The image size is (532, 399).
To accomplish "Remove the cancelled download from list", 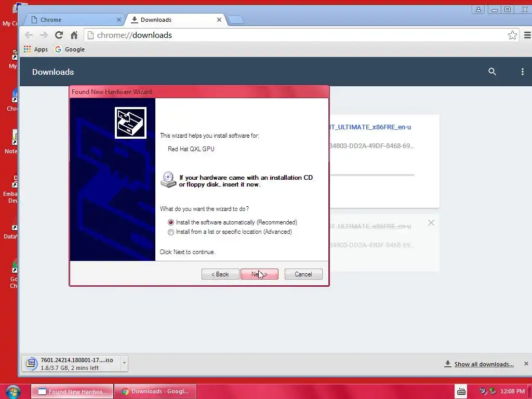I will 431,222.
